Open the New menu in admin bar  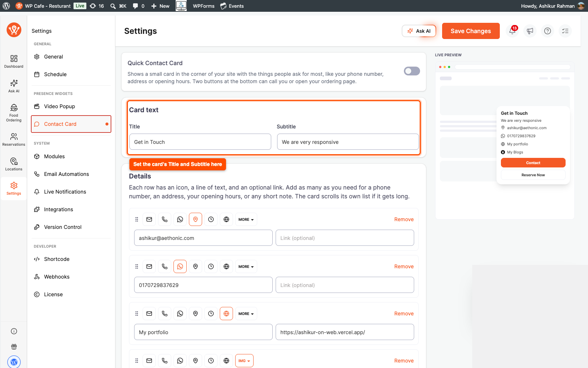pyautogui.click(x=160, y=6)
